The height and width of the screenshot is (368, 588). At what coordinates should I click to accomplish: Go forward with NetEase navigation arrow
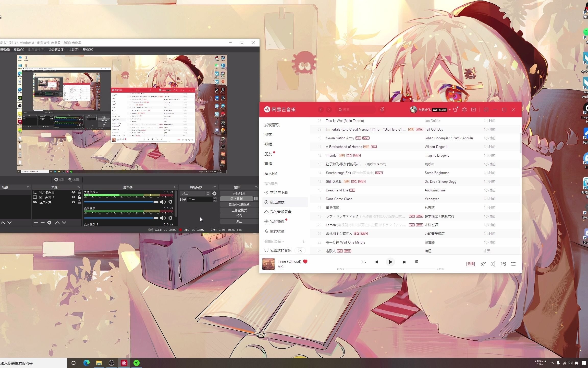click(x=329, y=110)
